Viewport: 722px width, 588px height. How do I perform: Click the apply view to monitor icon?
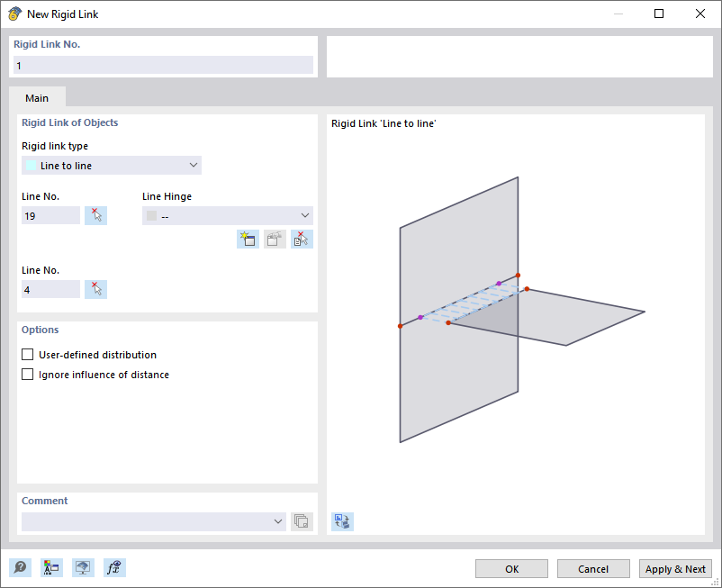click(83, 567)
